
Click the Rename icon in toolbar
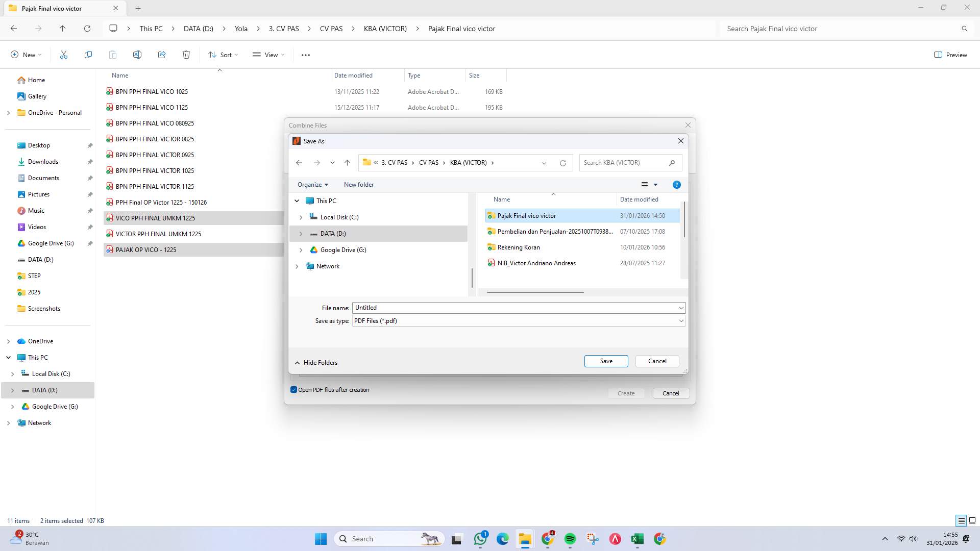[x=137, y=55]
